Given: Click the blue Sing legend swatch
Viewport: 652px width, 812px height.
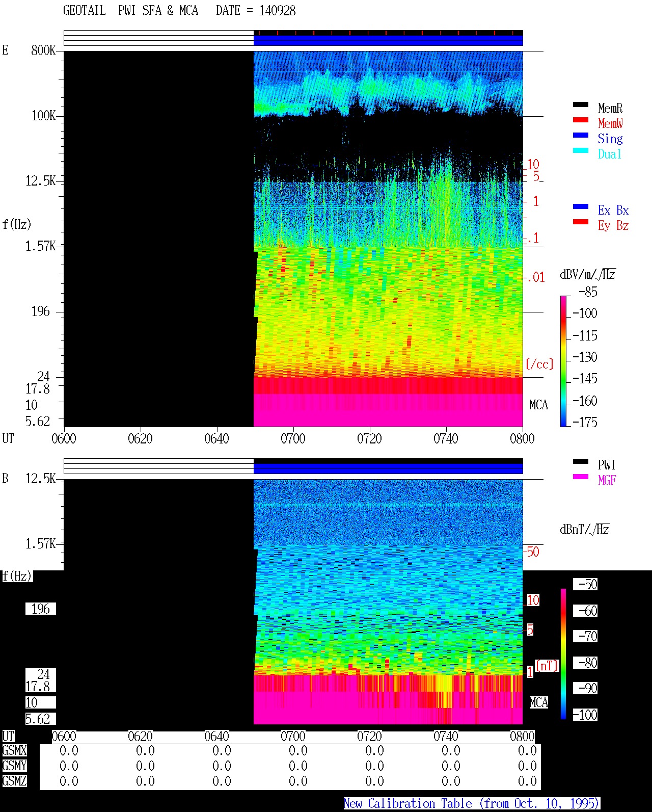Looking at the screenshot, I should click(581, 135).
